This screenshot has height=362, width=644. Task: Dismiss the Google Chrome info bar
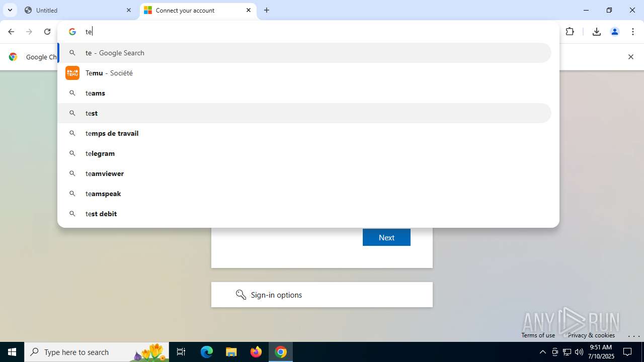click(630, 57)
